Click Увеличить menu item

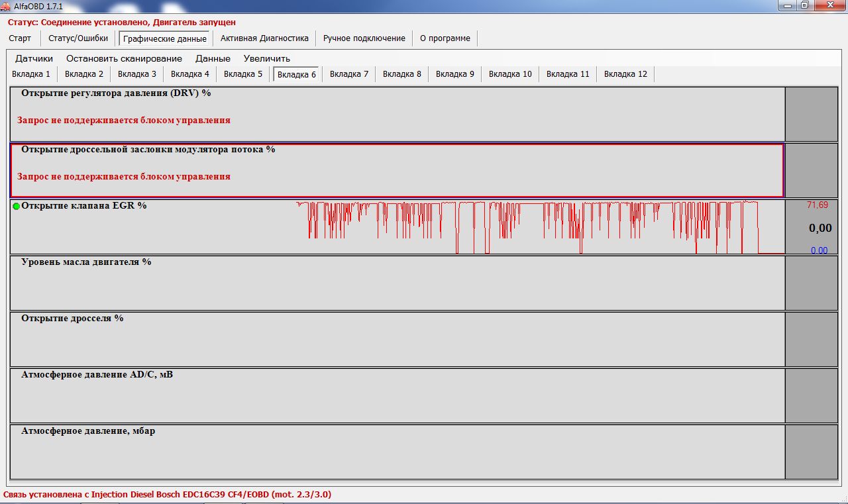click(x=266, y=58)
